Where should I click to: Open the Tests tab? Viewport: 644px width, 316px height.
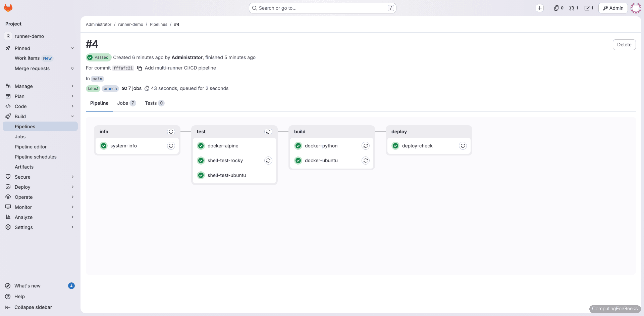(x=151, y=103)
